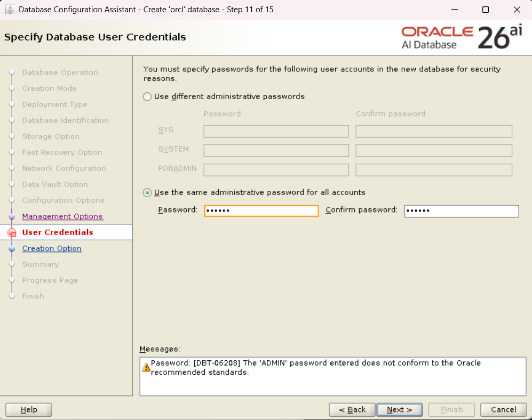
Task: Minimize the Database Configuration Assistant window
Action: point(454,10)
